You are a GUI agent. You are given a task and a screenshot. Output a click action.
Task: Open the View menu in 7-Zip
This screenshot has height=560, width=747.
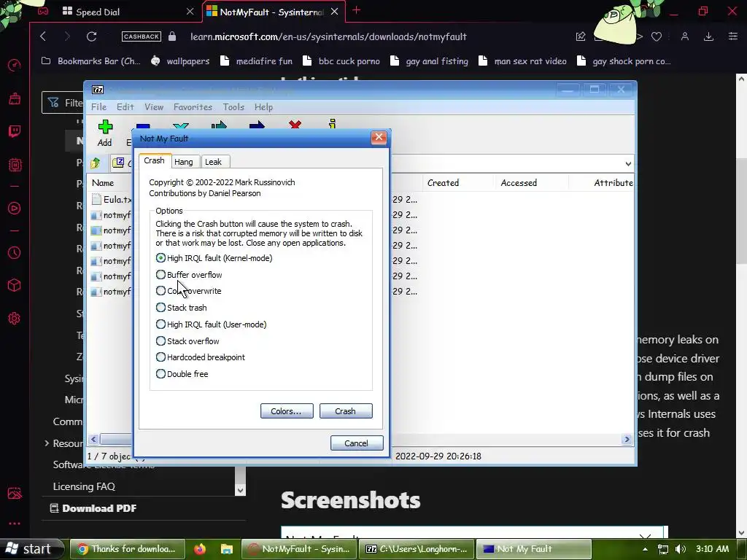[x=154, y=107]
